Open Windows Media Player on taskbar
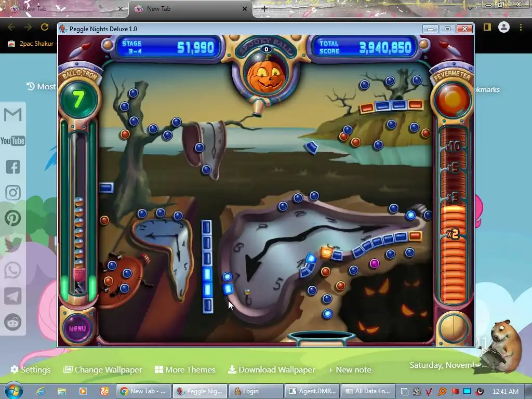This screenshot has height=399, width=532. pyautogui.click(x=83, y=391)
